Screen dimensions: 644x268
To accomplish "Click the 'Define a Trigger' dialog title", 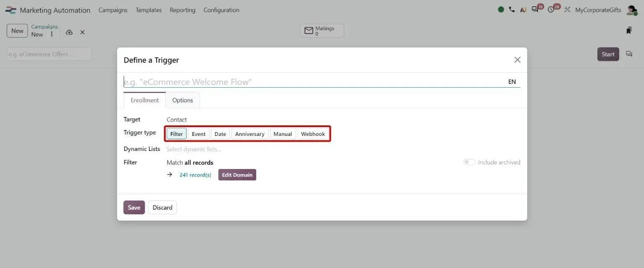I will click(151, 60).
